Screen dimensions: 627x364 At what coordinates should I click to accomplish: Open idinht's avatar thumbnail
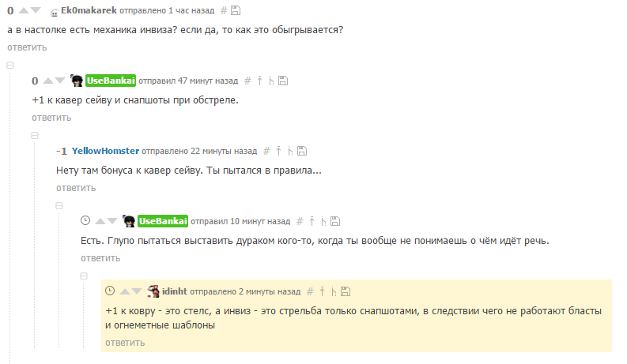click(153, 291)
